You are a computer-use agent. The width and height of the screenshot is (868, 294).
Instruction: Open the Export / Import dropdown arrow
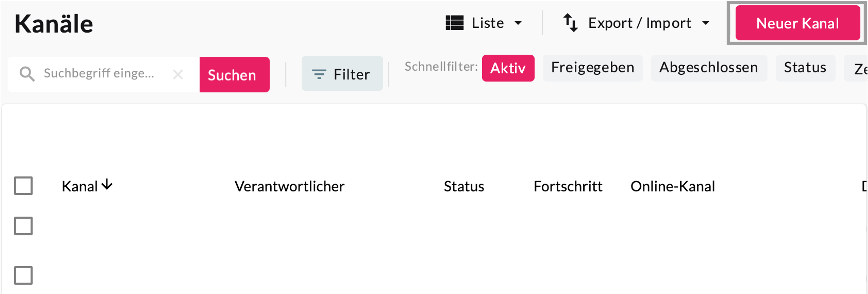706,23
